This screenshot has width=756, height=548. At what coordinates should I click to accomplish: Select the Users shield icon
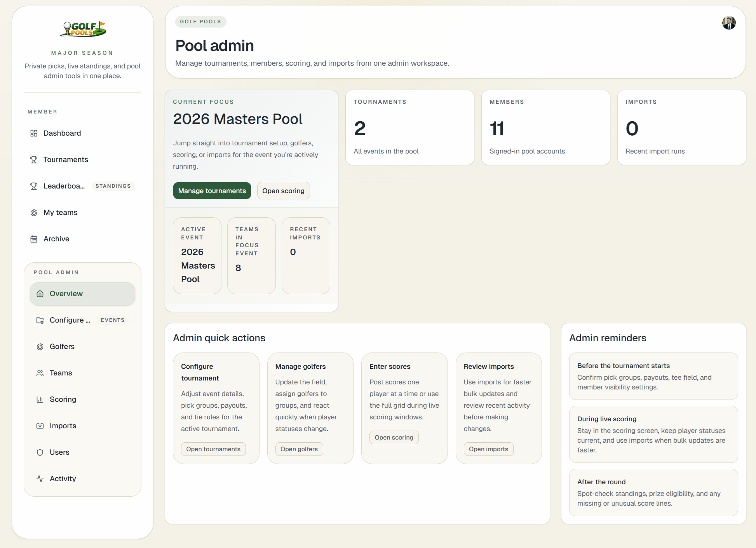click(x=40, y=452)
